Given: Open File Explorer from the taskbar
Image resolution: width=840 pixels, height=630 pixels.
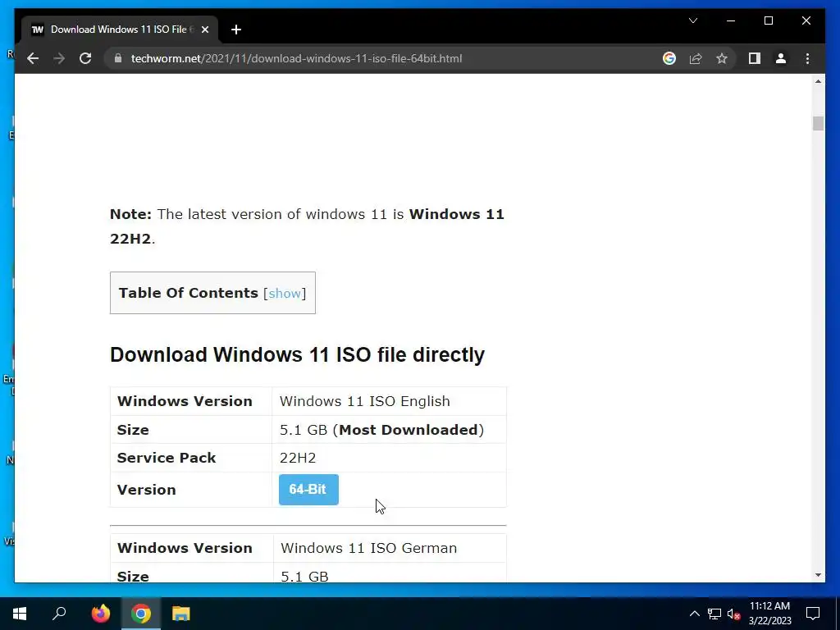Looking at the screenshot, I should tap(181, 614).
